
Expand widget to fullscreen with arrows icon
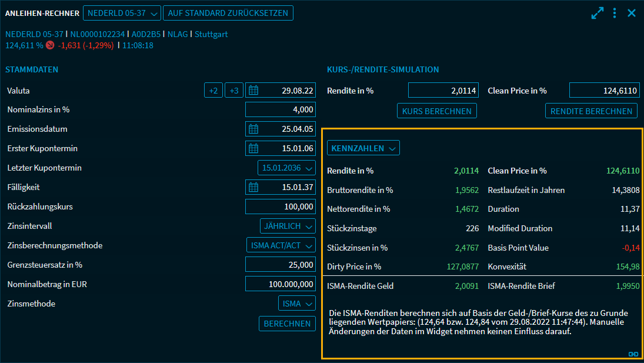point(598,13)
